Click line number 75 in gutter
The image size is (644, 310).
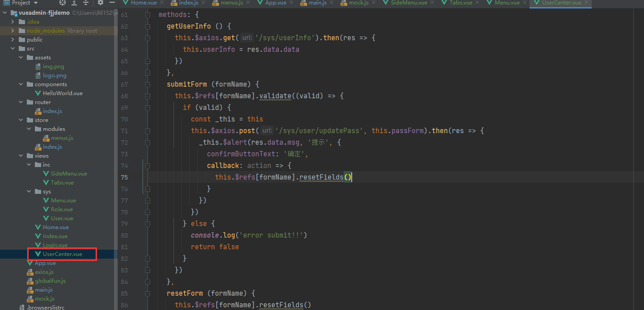124,177
